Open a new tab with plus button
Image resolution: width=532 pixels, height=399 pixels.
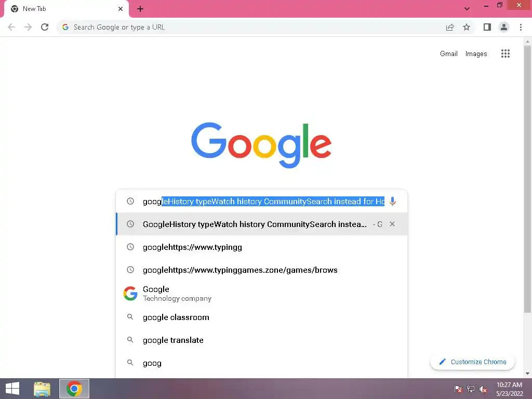[140, 9]
